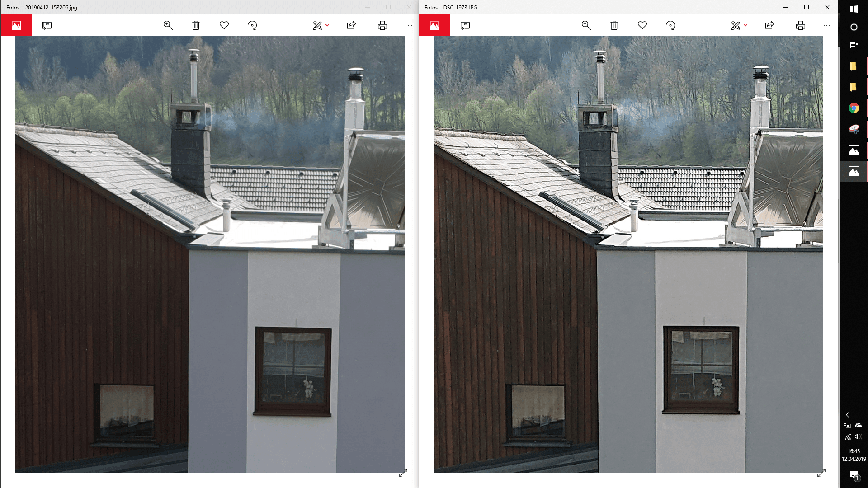This screenshot has width=868, height=488.
Task: Minimize the DSC_1973.JPG window
Action: click(786, 7)
